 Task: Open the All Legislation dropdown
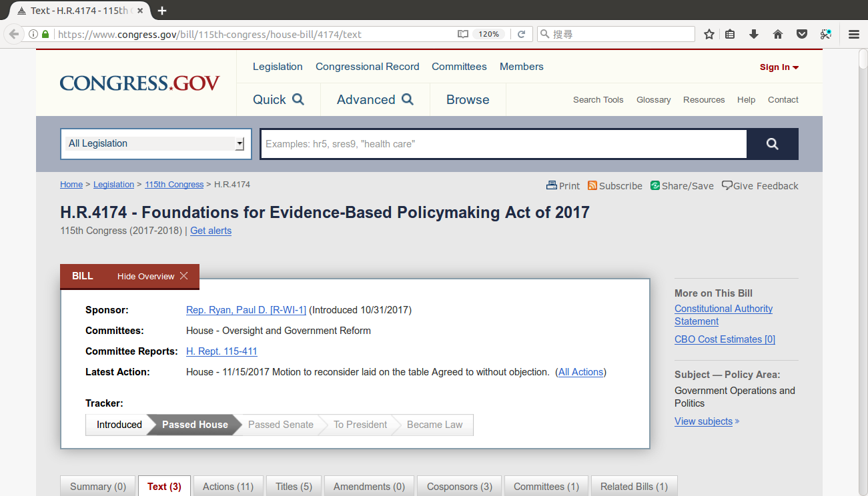[x=156, y=143]
